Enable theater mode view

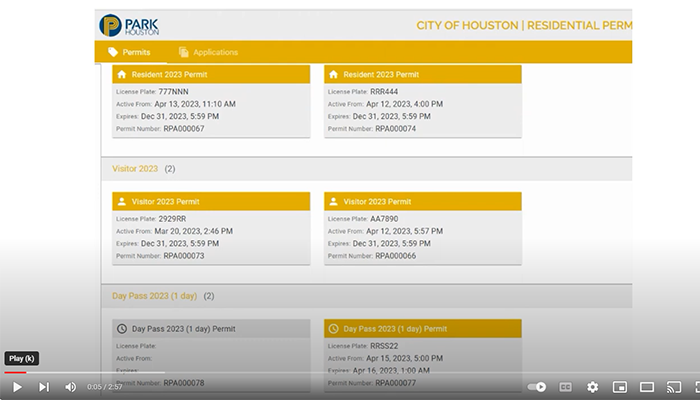647,387
